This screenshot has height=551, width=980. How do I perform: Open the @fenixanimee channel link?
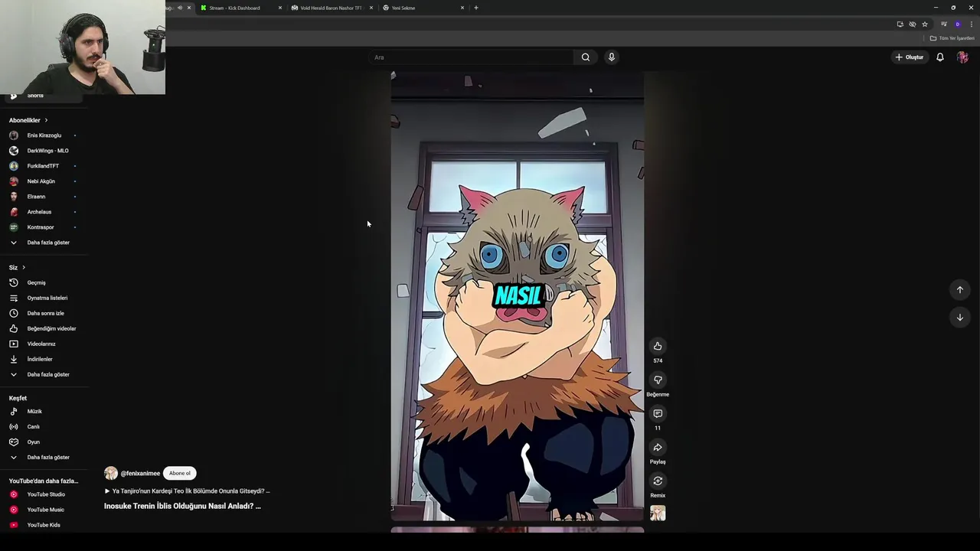pyautogui.click(x=140, y=474)
